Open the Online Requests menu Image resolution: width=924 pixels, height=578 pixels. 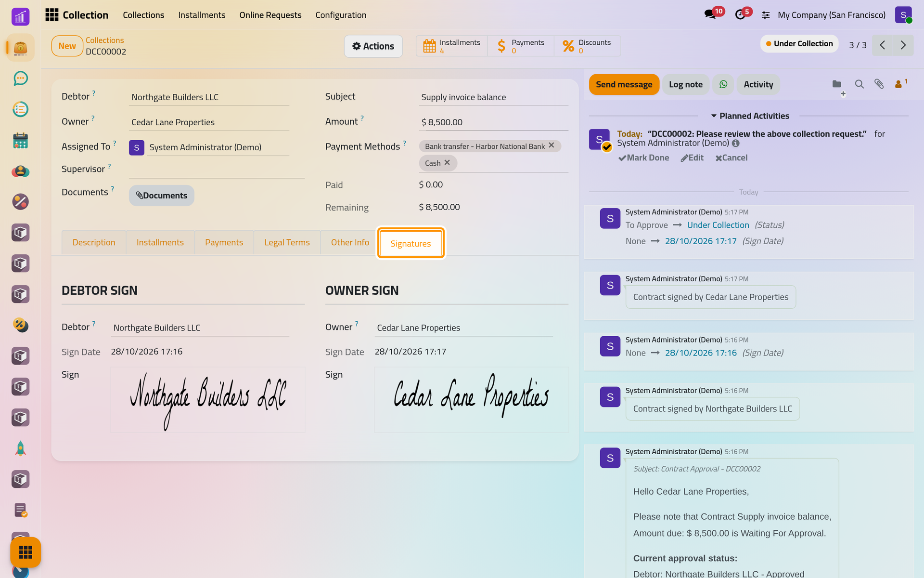[270, 15]
